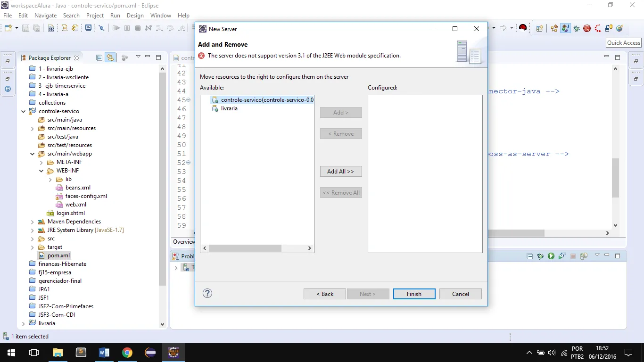
Task: Click the Back button in the wizard
Action: (x=325, y=294)
